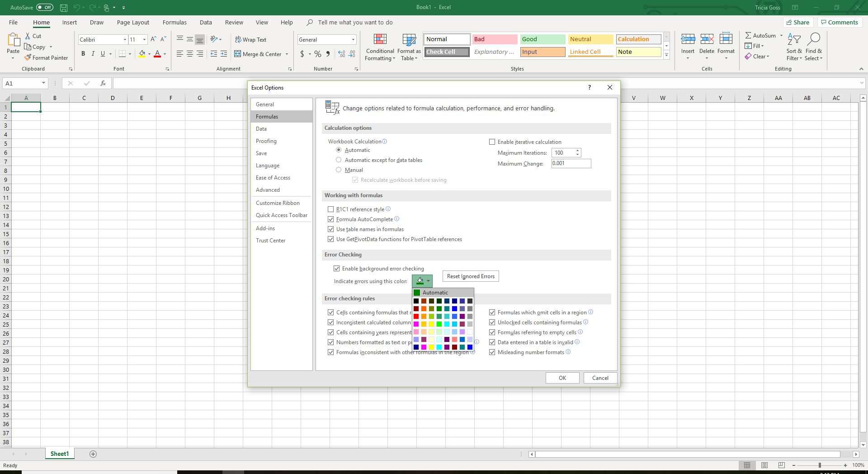Toggle Italic formatting

(x=93, y=54)
